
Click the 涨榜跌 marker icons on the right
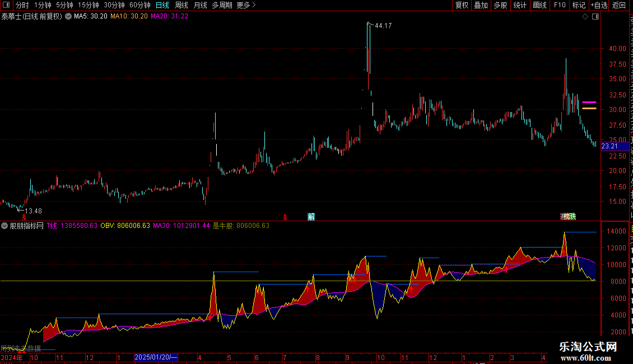(x=568, y=217)
